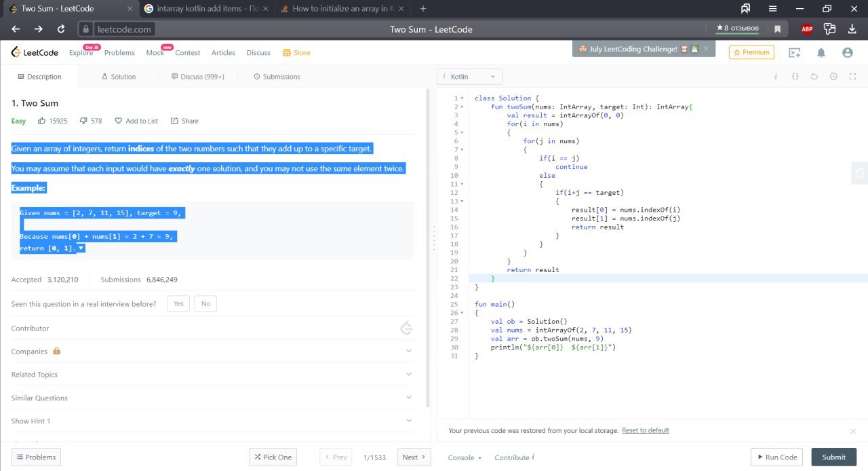This screenshot has height=471, width=868.
Task: Switch to How to initialize an array tab
Action: (342, 9)
